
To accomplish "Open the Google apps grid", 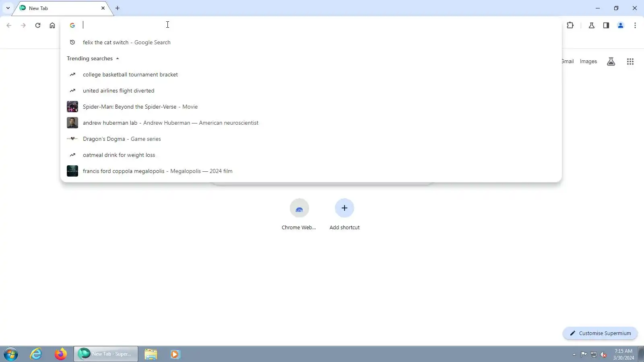I will 630,62.
